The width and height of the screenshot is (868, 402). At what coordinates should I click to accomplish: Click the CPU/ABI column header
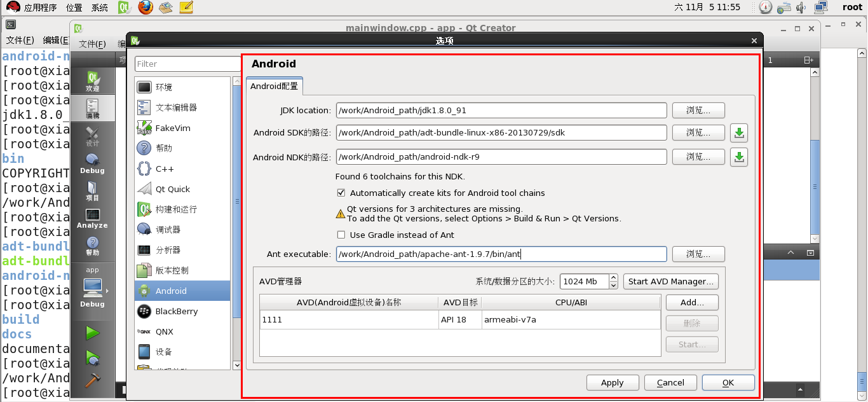571,302
